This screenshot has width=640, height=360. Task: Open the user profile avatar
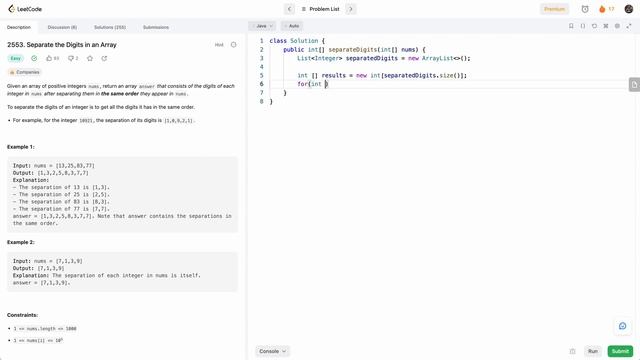[x=629, y=9]
